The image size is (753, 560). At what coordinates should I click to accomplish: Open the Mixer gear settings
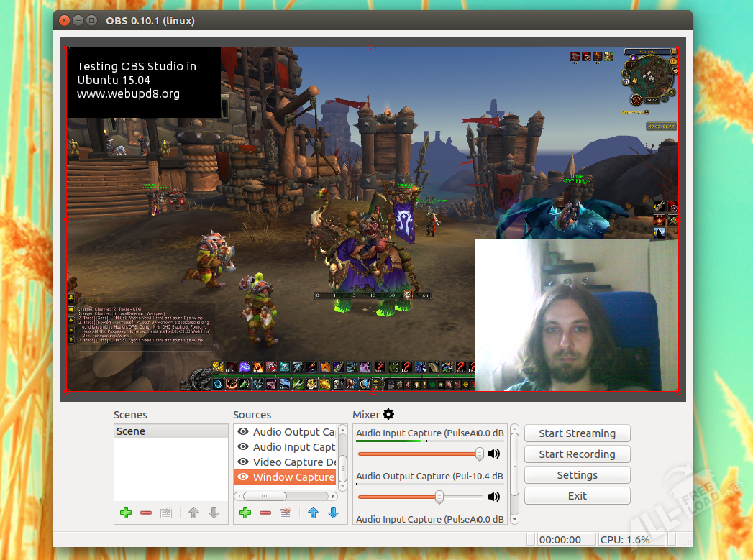tap(388, 414)
